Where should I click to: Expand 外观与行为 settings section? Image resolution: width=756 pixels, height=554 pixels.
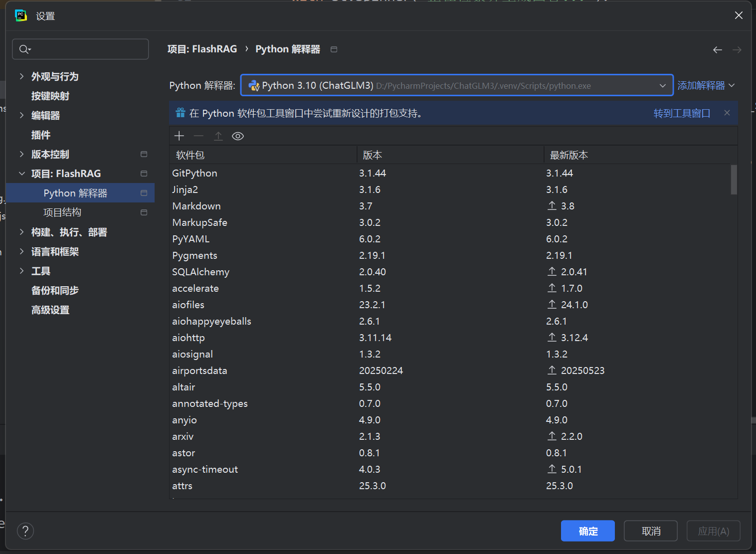[21, 76]
